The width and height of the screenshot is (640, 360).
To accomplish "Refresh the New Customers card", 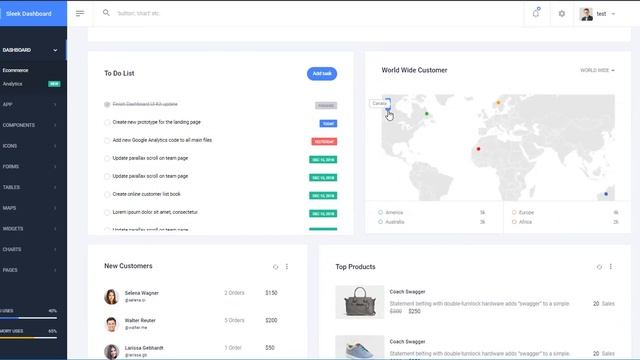I will 276,267.
